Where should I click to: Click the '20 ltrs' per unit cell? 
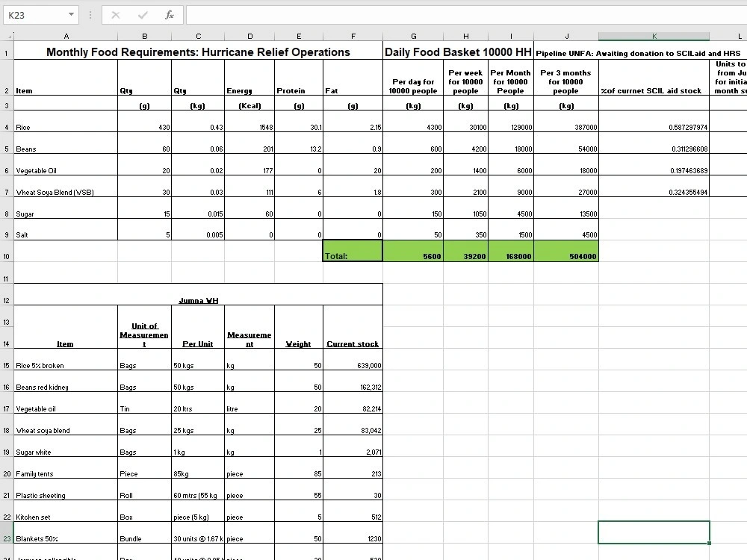198,404
